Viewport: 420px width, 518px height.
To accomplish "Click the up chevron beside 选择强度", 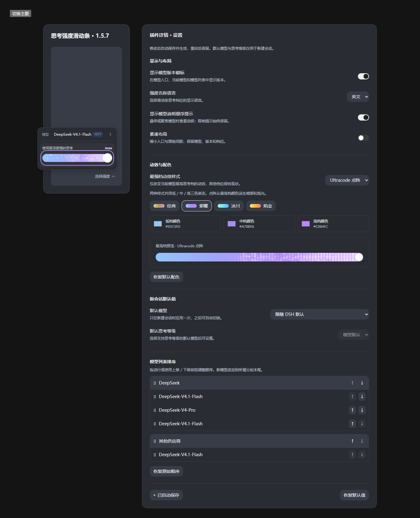I will tap(113, 176).
